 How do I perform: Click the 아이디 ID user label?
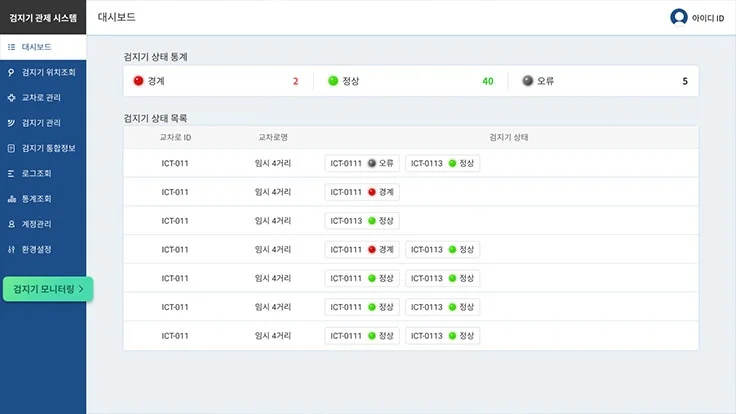click(708, 18)
